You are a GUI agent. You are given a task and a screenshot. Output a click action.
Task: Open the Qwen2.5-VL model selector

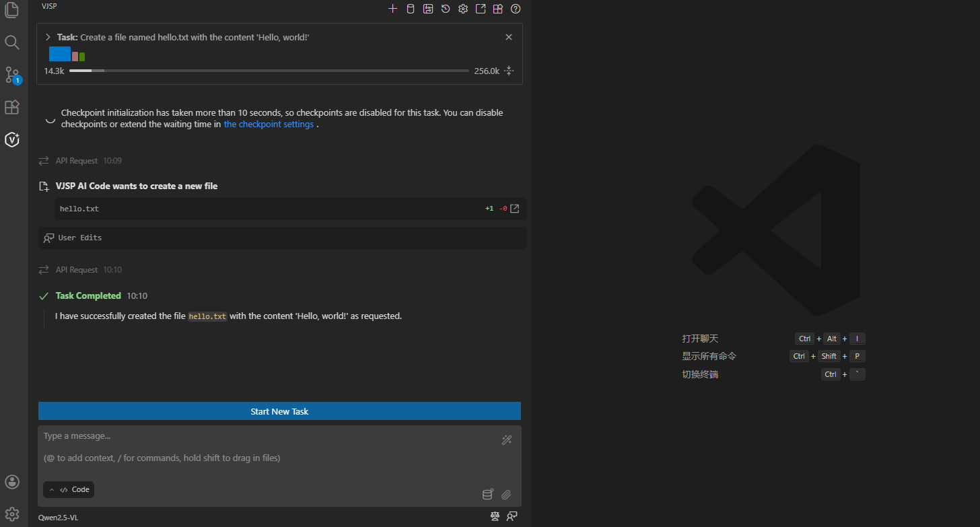[59, 518]
